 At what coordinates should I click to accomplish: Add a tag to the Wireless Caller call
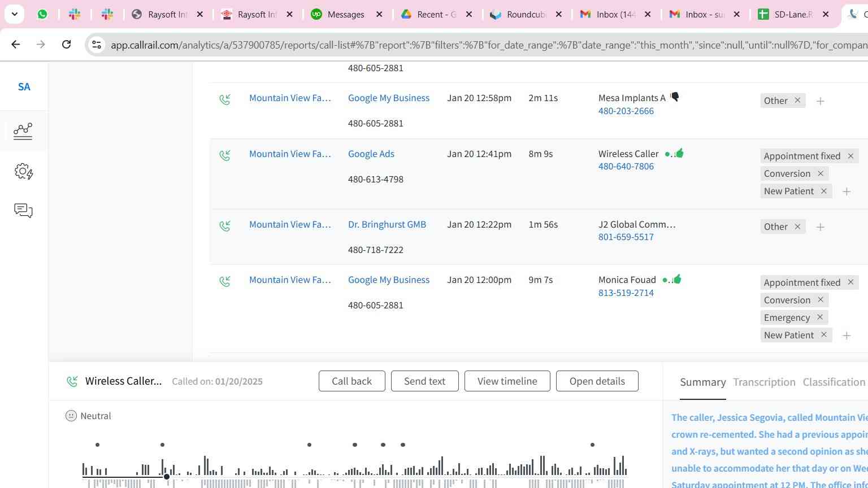(847, 191)
